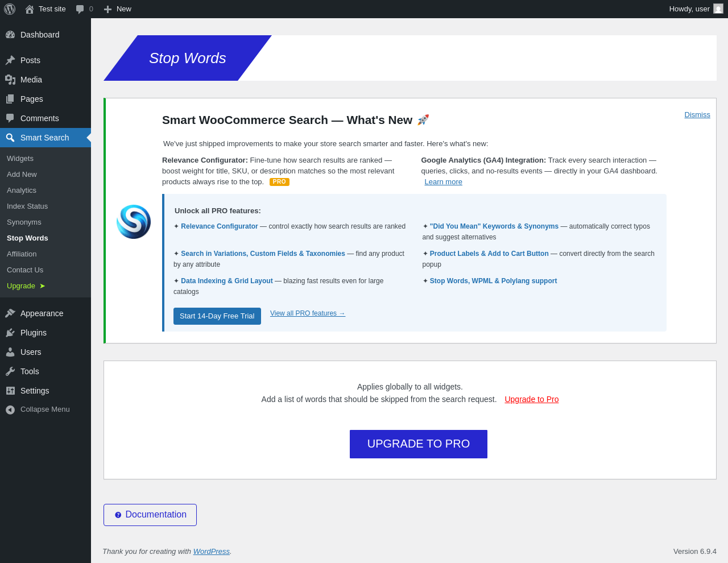
Task: Click the Settings sliders icon
Action: click(10, 391)
